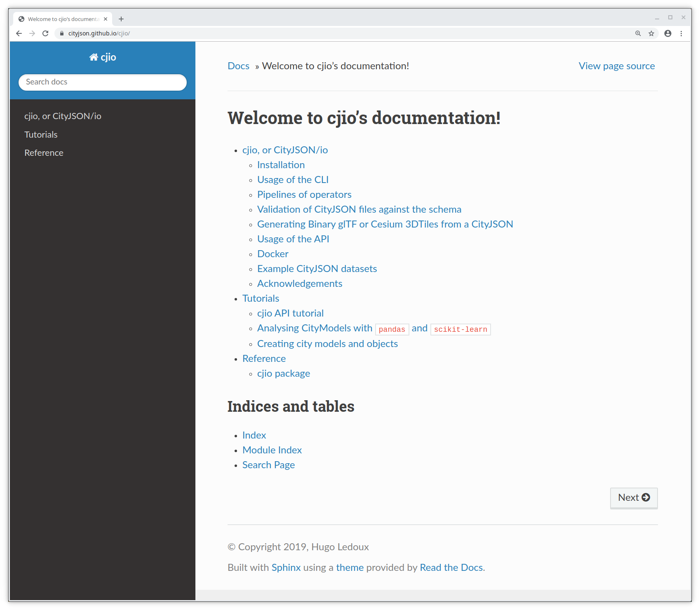This screenshot has width=700, height=610.
Task: Click the Next button
Action: pos(634,498)
